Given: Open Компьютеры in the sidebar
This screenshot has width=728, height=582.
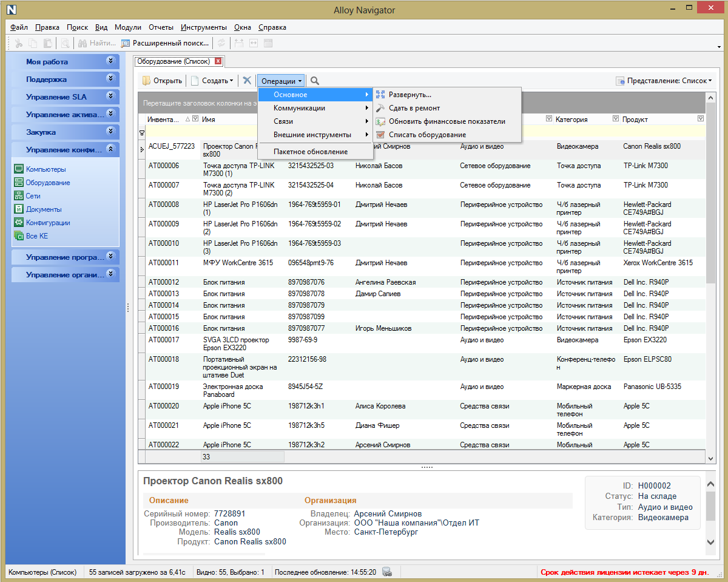Looking at the screenshot, I should (x=40, y=169).
